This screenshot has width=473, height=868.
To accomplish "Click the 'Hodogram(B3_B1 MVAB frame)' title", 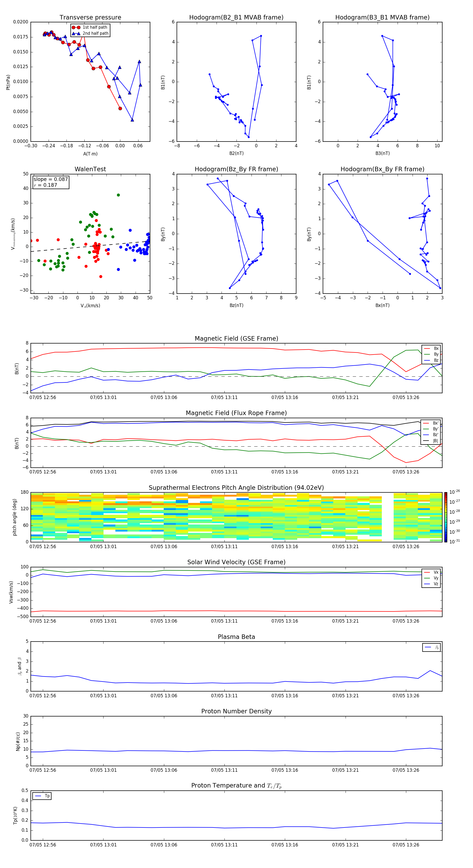I will pyautogui.click(x=382, y=18).
